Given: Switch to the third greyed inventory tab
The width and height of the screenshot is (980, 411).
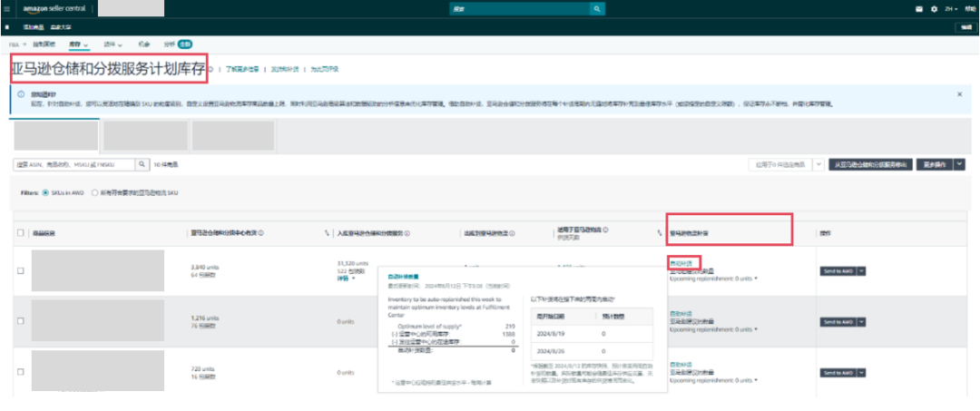Looking at the screenshot, I should pyautogui.click(x=233, y=135).
